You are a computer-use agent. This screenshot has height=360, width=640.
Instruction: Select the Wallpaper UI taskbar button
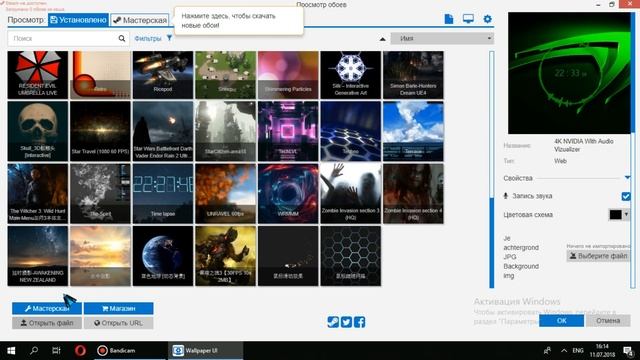(205, 351)
